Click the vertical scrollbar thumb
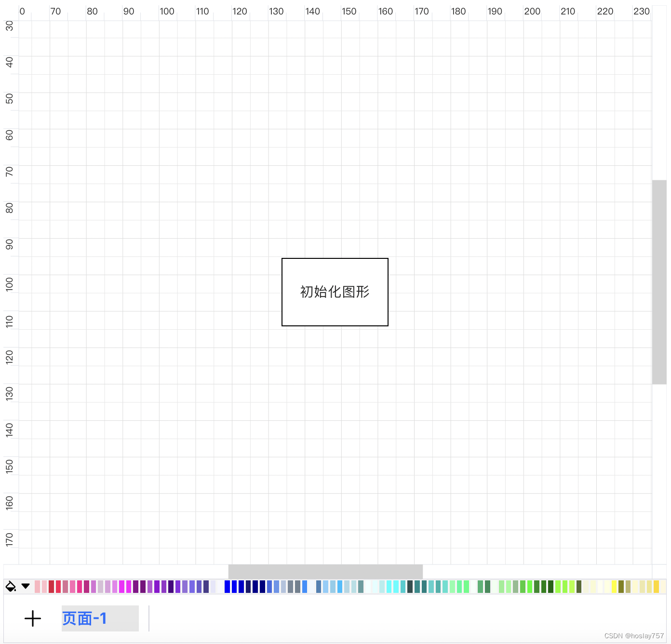 click(x=659, y=282)
